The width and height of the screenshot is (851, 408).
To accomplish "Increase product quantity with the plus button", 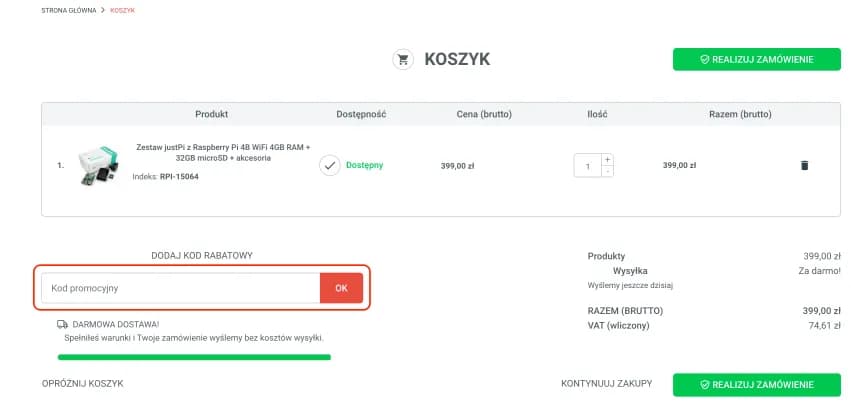I will tap(607, 160).
